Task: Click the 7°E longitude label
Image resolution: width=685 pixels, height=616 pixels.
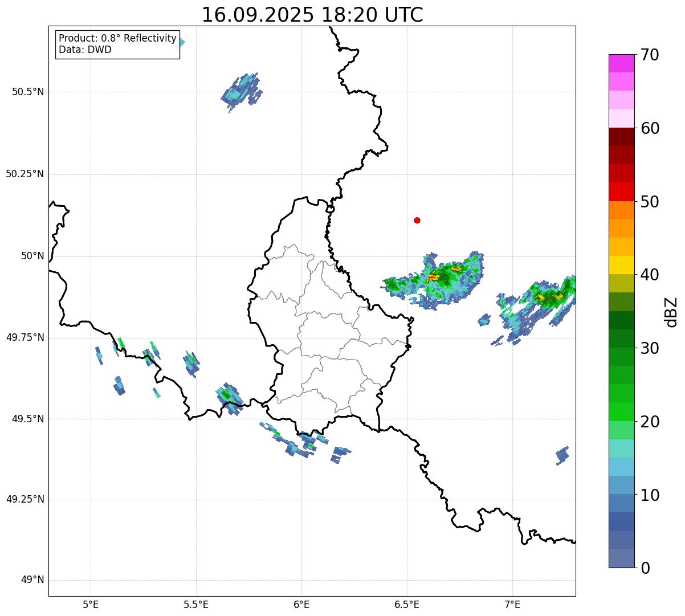Action: coord(512,605)
